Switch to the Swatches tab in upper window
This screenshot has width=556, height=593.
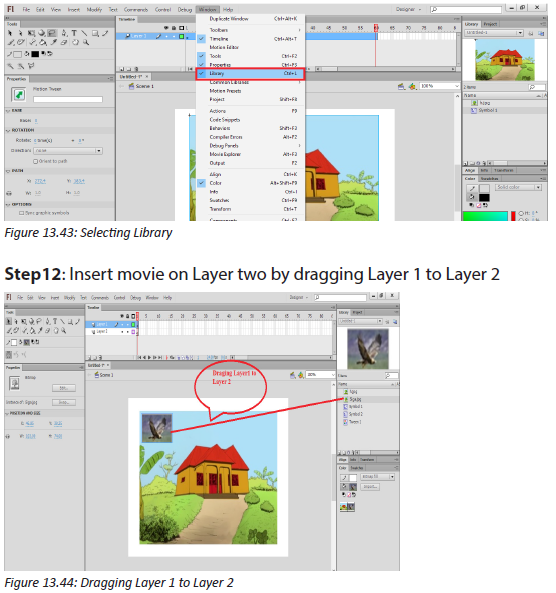[x=489, y=179]
